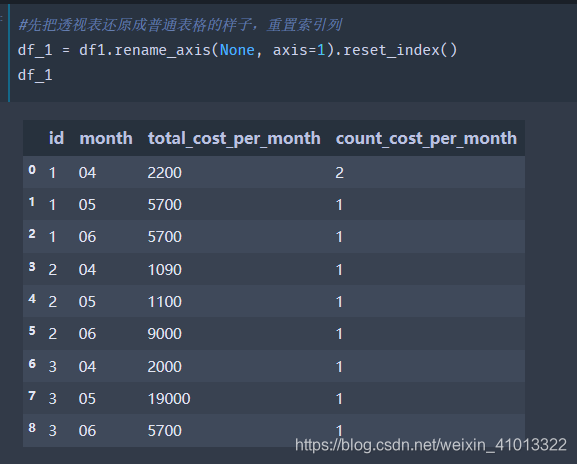
Task: Click total cost value 1100
Action: (x=164, y=302)
